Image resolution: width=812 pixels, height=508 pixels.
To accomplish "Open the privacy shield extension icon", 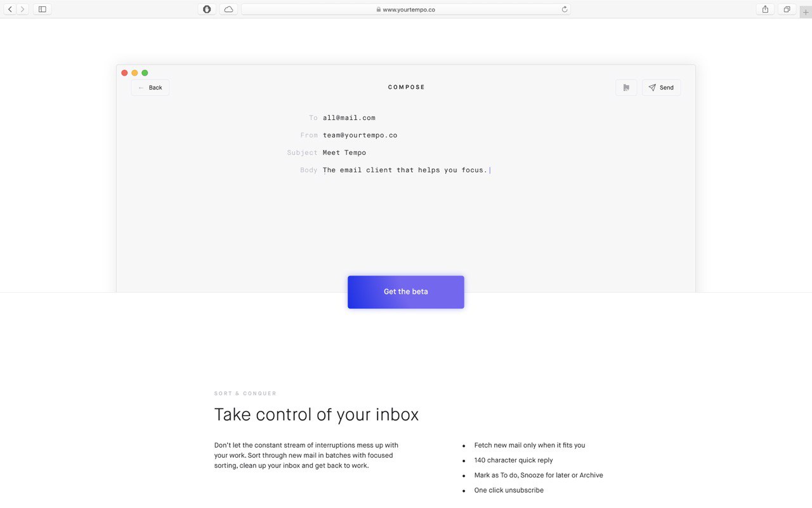I will coord(207,10).
